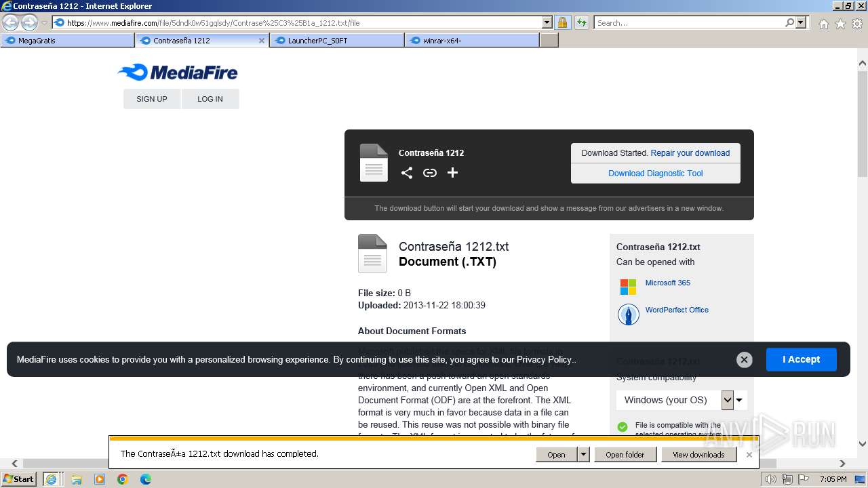
Task: Click the vertical scrollbar down arrow
Action: coord(863,445)
